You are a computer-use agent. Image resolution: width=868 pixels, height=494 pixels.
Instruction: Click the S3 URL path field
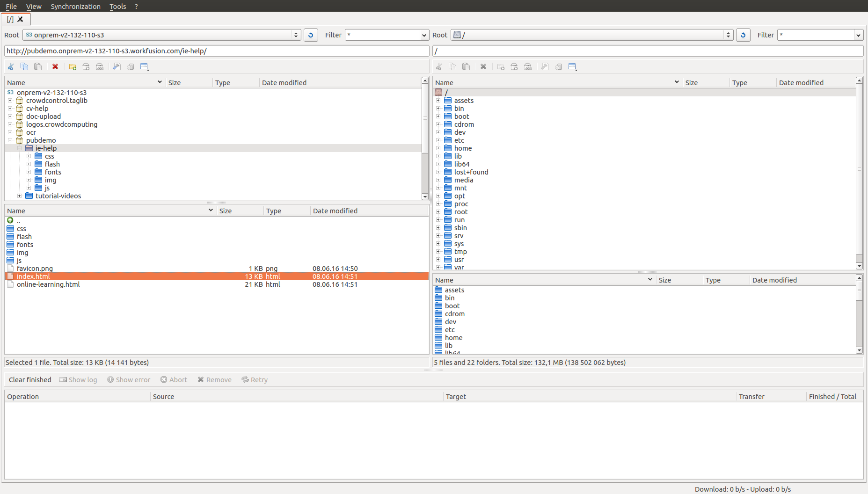[x=217, y=51]
